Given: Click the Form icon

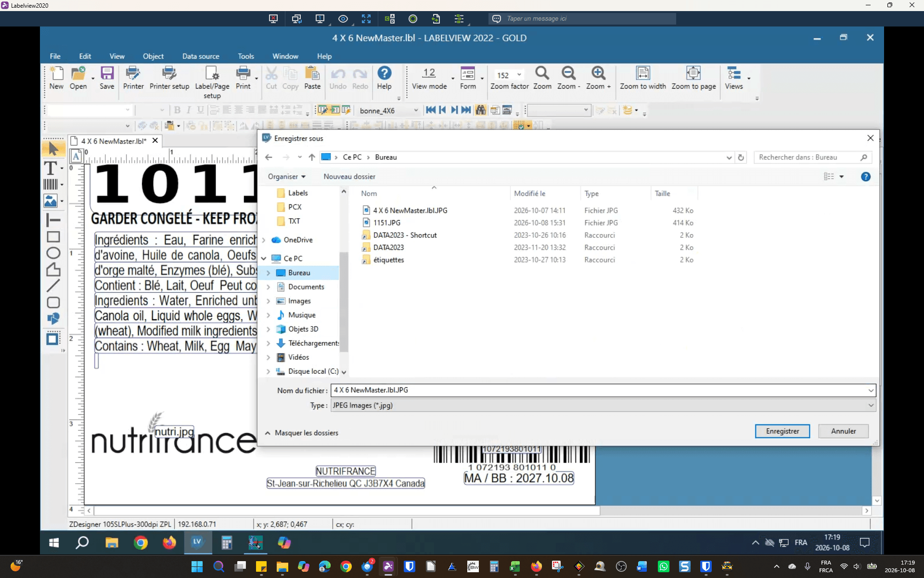Looking at the screenshot, I should 468,78.
